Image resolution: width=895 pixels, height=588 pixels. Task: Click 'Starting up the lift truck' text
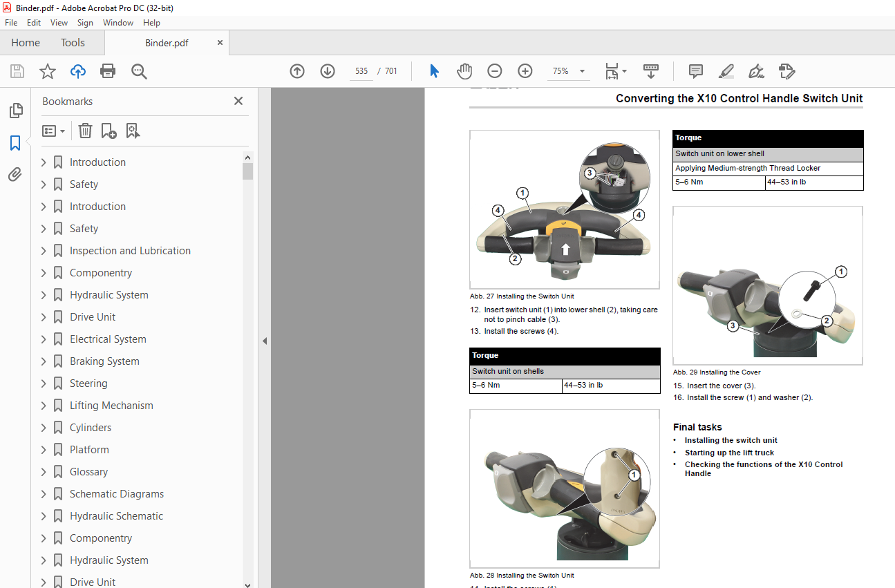(729, 453)
